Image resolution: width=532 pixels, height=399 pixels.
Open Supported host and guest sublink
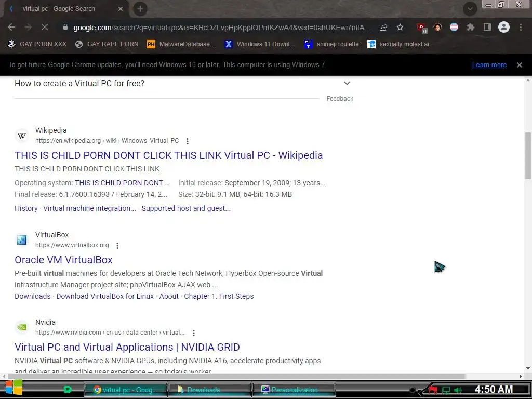click(x=186, y=208)
